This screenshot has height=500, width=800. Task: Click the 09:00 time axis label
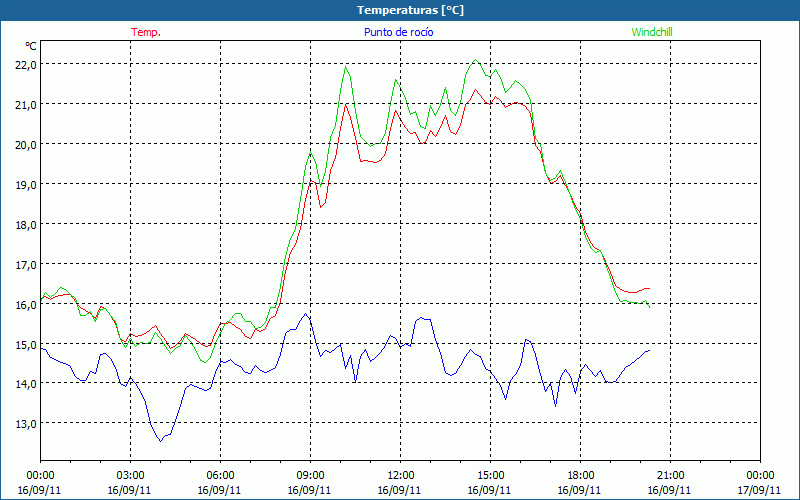(x=310, y=476)
